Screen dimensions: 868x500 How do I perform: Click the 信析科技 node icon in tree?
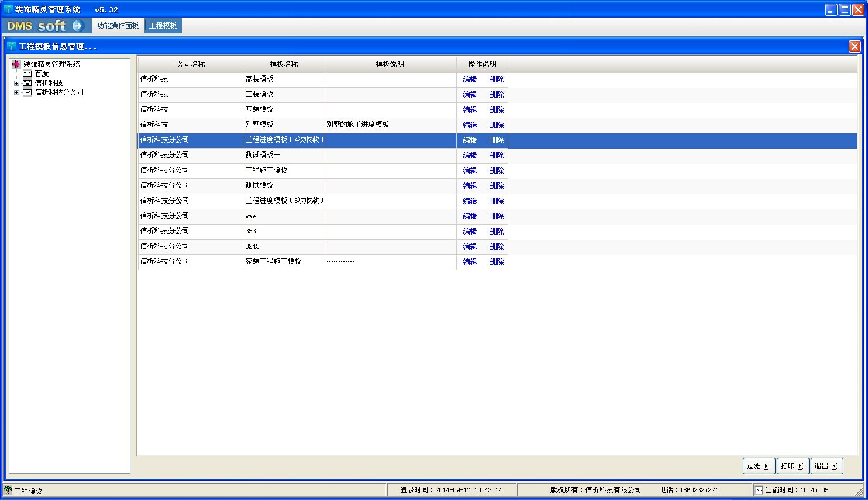click(x=27, y=83)
